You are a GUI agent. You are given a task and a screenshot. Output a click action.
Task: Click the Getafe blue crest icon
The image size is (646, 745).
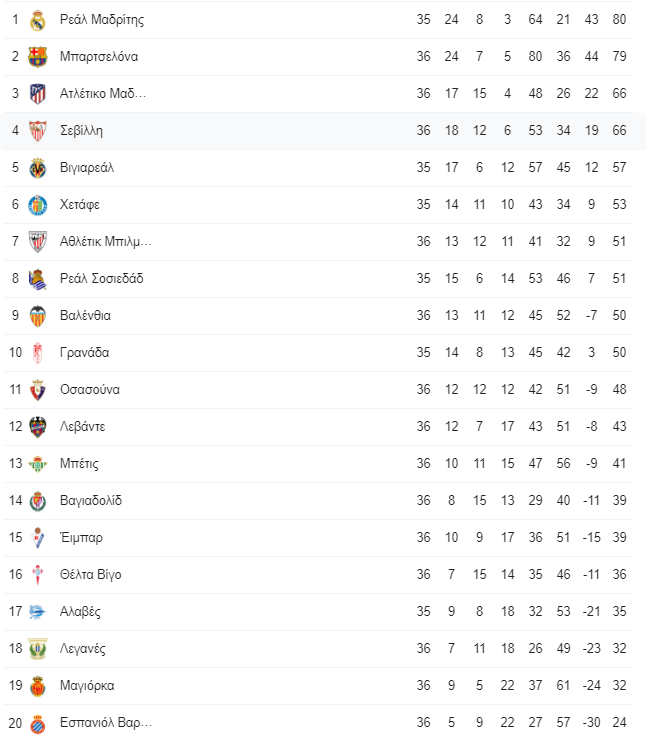pos(38,205)
